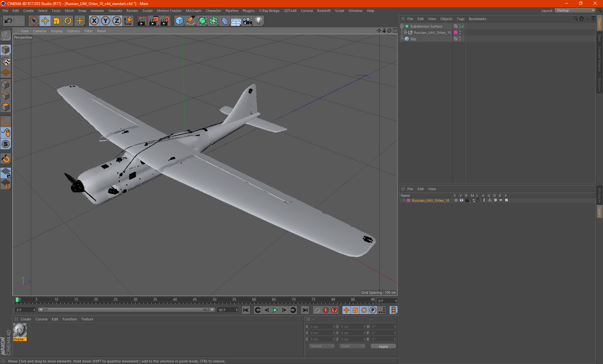This screenshot has height=364, width=603.
Task: Select the Scale tool
Action: [x=57, y=21]
